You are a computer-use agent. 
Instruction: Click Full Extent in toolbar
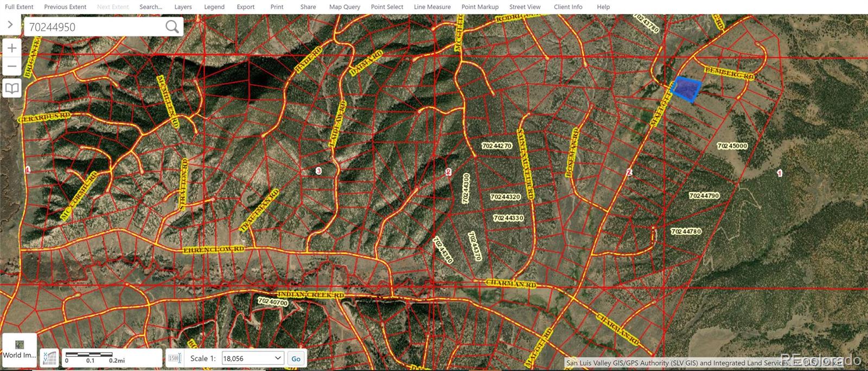point(19,7)
